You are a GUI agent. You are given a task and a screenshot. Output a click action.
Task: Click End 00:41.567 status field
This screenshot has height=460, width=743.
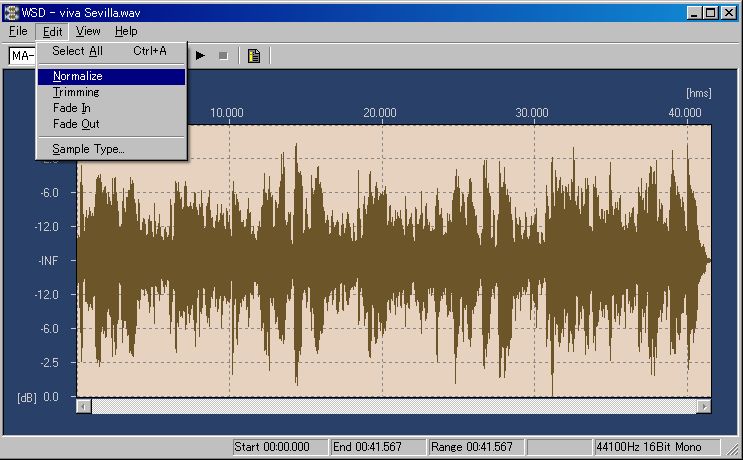pyautogui.click(x=378, y=447)
